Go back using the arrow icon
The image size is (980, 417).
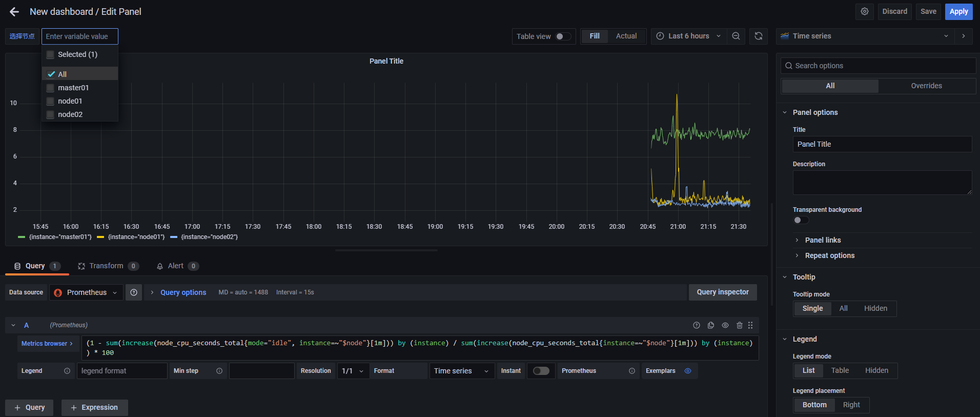14,11
